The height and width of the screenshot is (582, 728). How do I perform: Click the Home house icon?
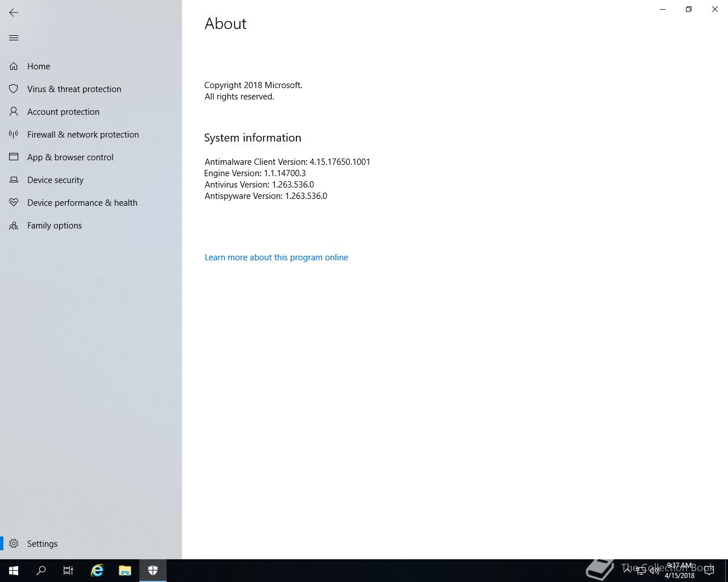point(14,66)
